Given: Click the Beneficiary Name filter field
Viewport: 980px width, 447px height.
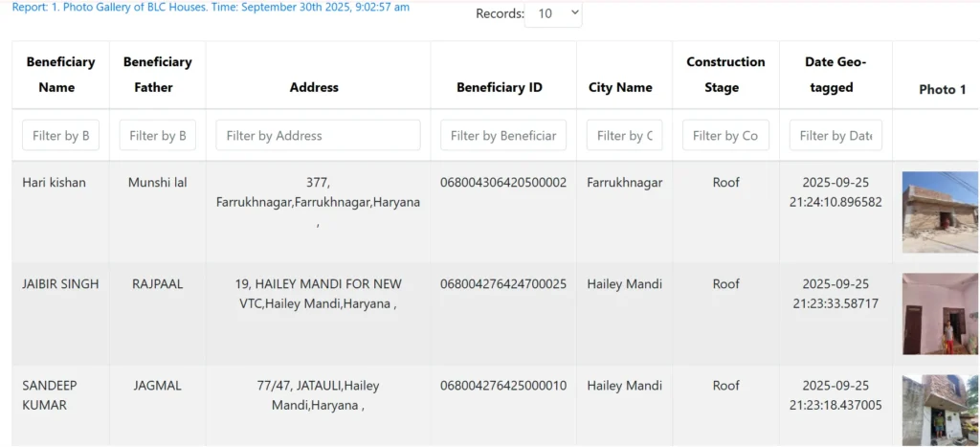Looking at the screenshot, I should tap(60, 135).
